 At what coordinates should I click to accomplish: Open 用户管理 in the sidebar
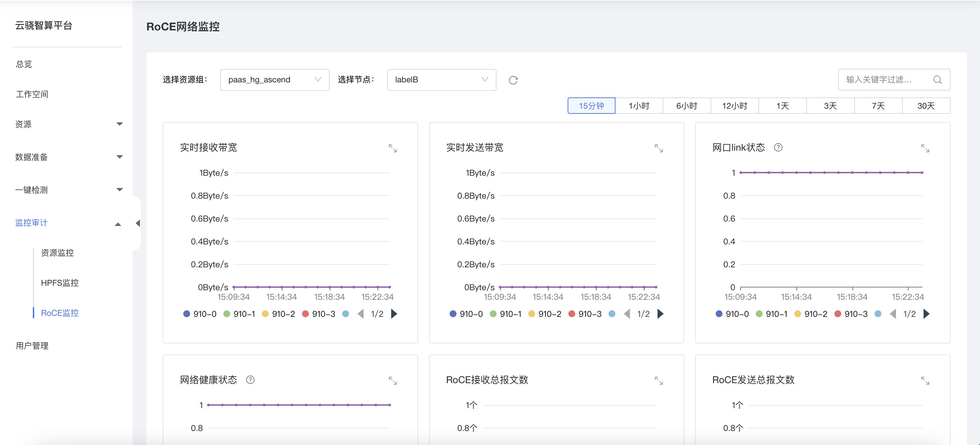pyautogui.click(x=32, y=346)
